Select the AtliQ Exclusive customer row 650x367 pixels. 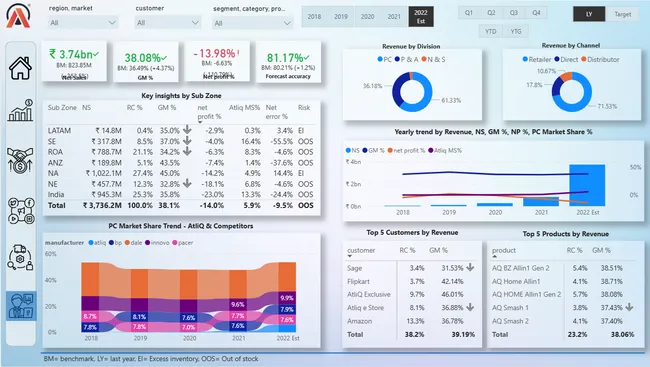tap(411, 294)
